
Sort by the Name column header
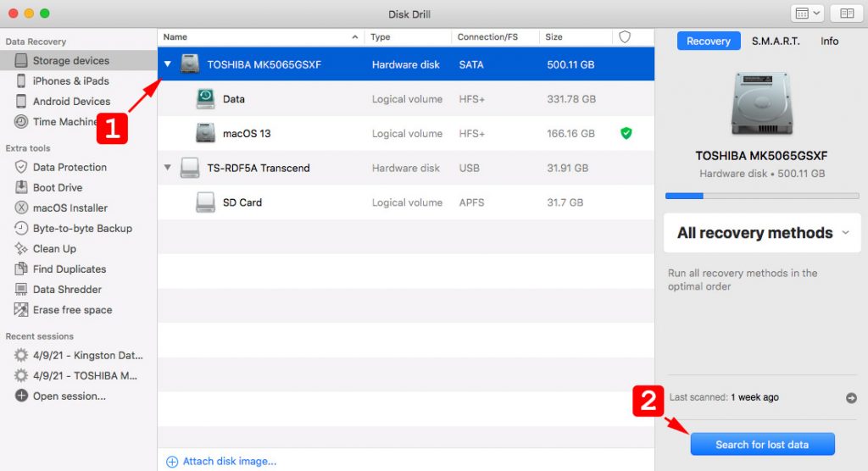point(261,37)
